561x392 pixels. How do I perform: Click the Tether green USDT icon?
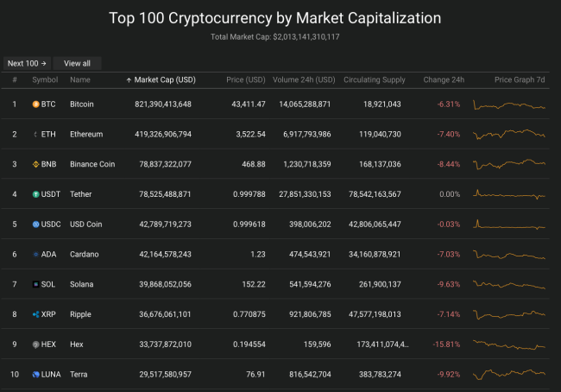click(35, 194)
